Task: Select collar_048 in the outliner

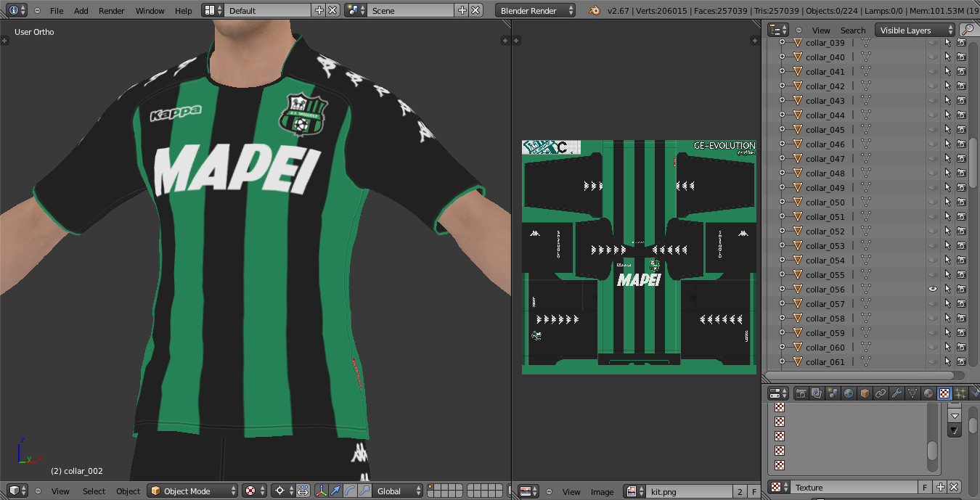Action: (x=825, y=173)
